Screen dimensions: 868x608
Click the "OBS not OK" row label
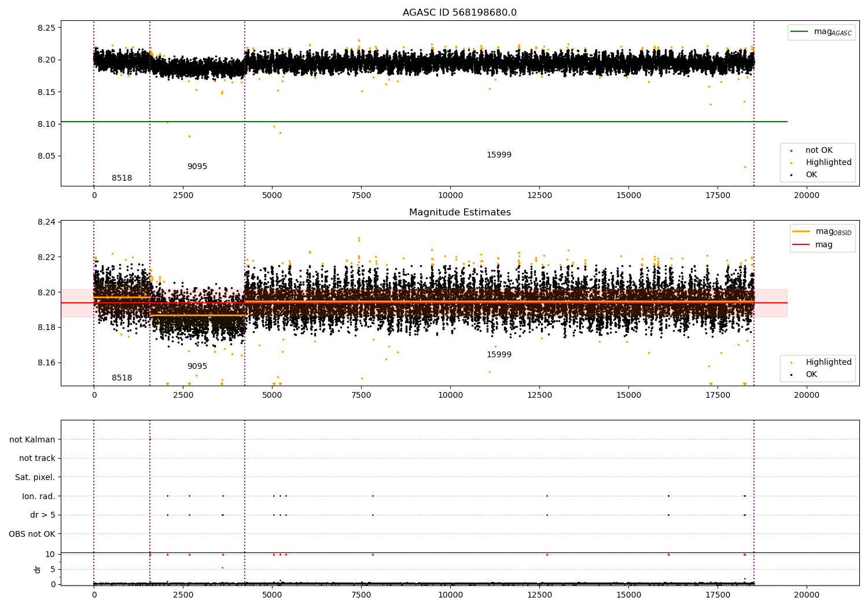pyautogui.click(x=32, y=534)
